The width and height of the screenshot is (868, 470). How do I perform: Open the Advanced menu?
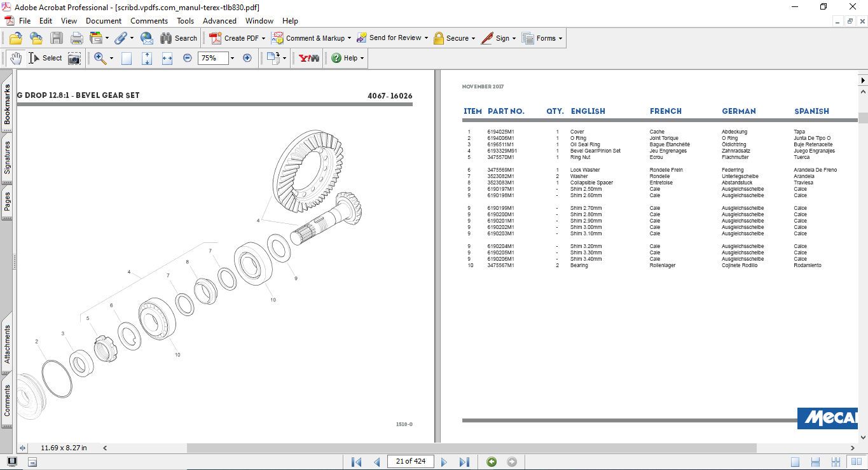[x=219, y=21]
